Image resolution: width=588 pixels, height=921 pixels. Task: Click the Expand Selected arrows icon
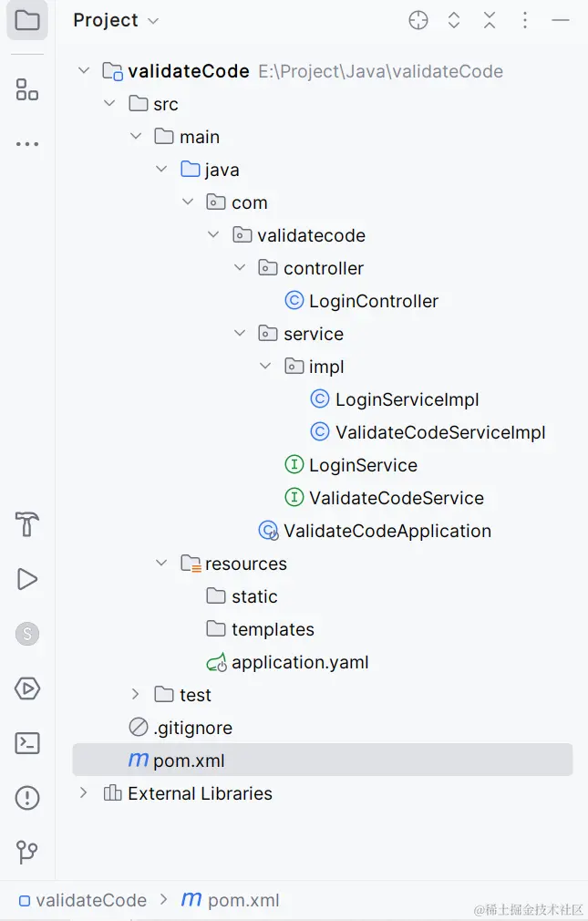tap(454, 20)
